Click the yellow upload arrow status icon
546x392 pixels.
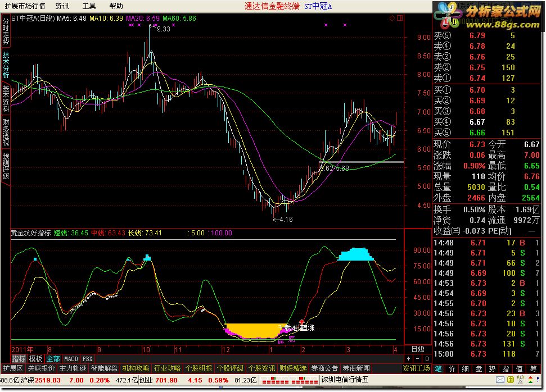tap(510, 380)
